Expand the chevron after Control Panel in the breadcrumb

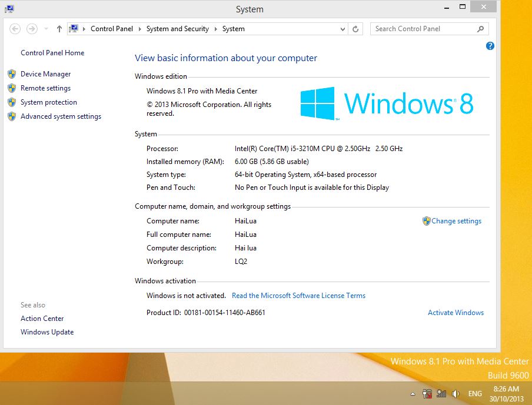[140, 29]
